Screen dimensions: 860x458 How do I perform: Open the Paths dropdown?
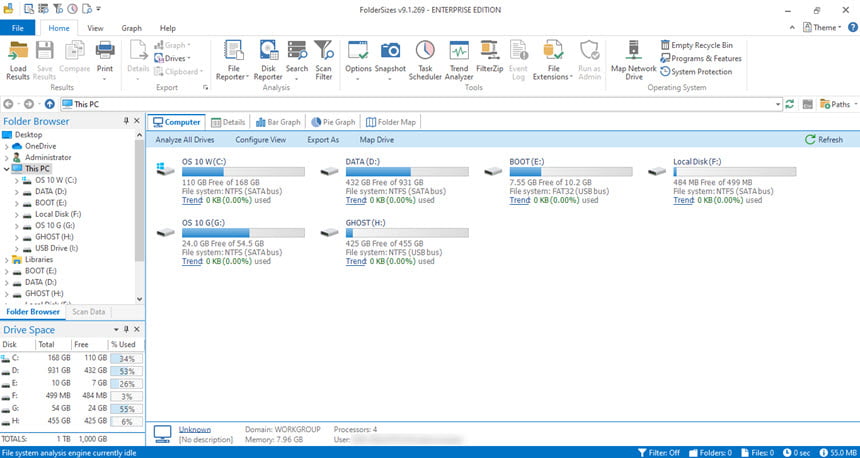point(839,104)
